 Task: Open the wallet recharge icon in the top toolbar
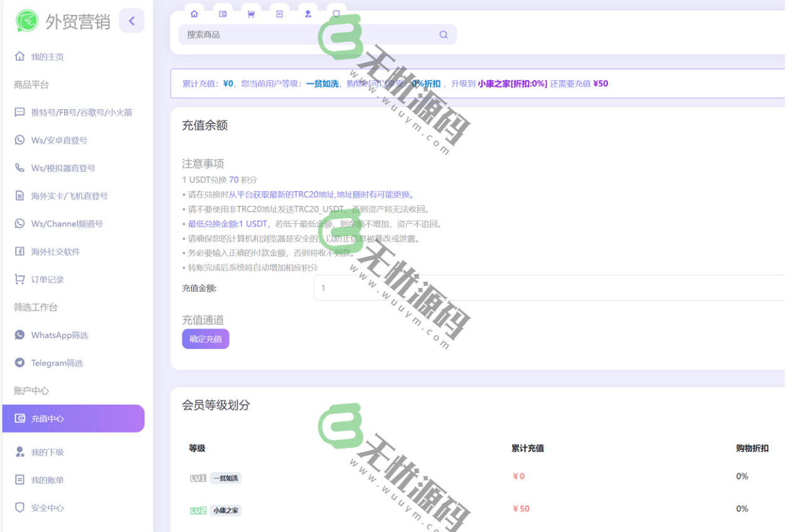223,14
